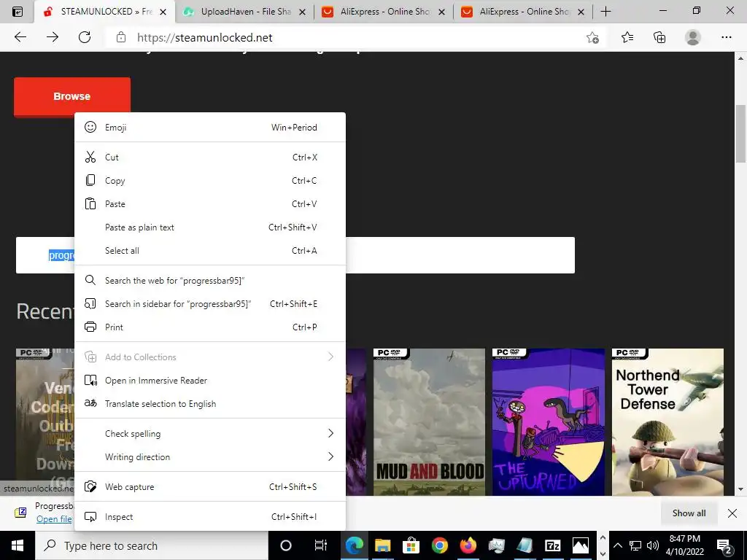Click Show all downloads button
747x560 pixels.
tap(689, 513)
